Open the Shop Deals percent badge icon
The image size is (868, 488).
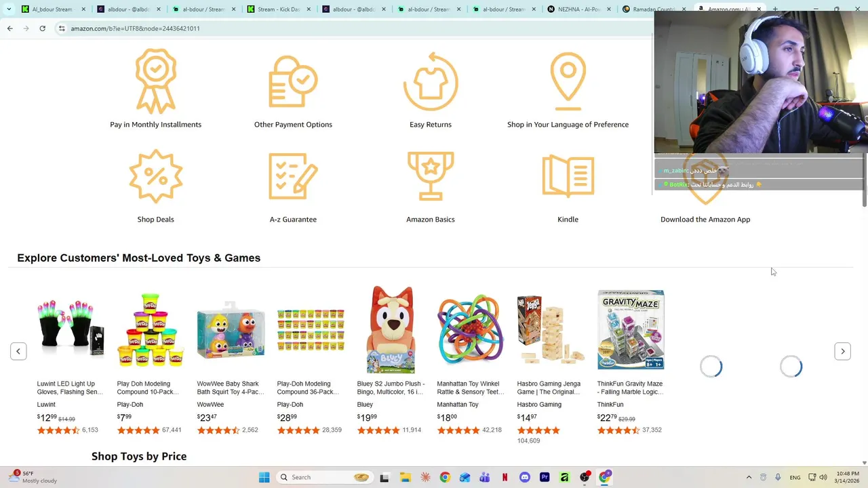tap(156, 176)
